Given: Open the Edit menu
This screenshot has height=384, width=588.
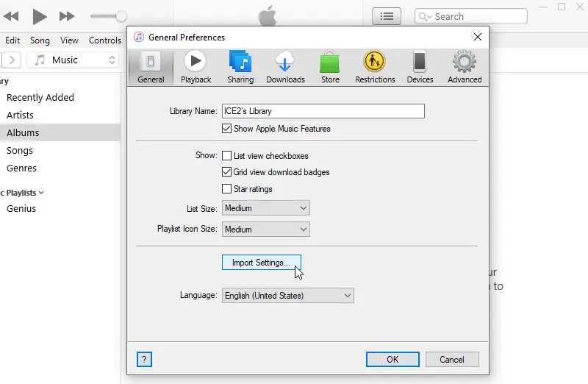Looking at the screenshot, I should [12, 40].
